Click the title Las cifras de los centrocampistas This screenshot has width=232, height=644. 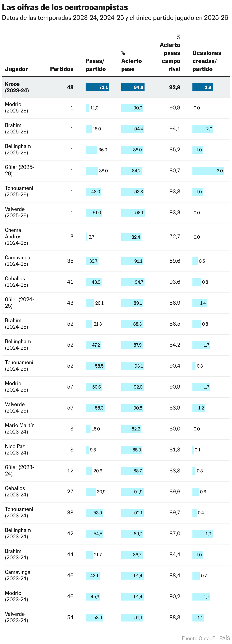coord(65,7)
